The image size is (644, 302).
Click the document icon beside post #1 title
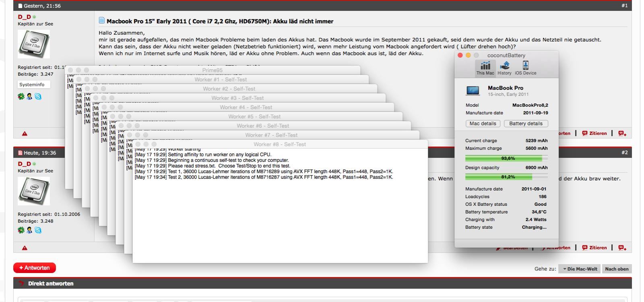102,21
